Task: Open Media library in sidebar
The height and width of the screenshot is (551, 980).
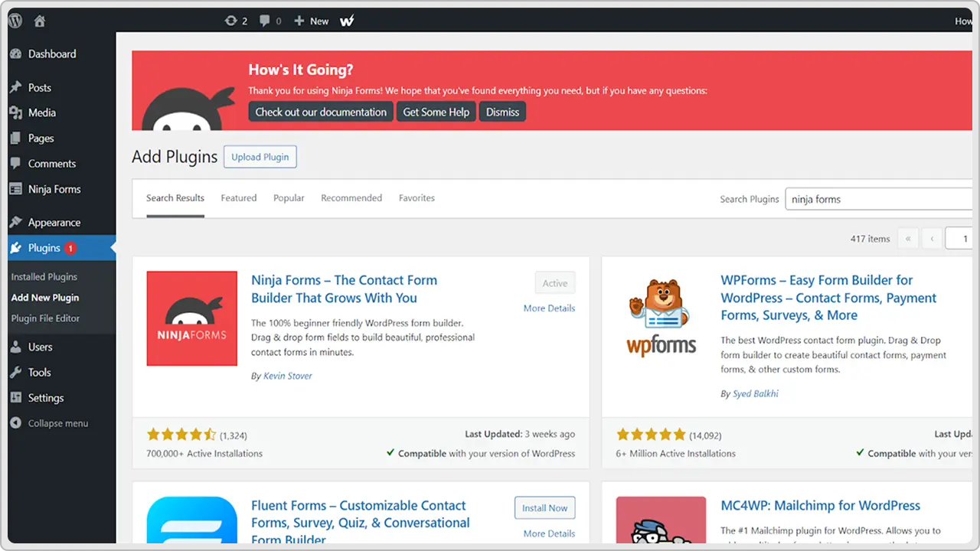Action: [x=42, y=112]
